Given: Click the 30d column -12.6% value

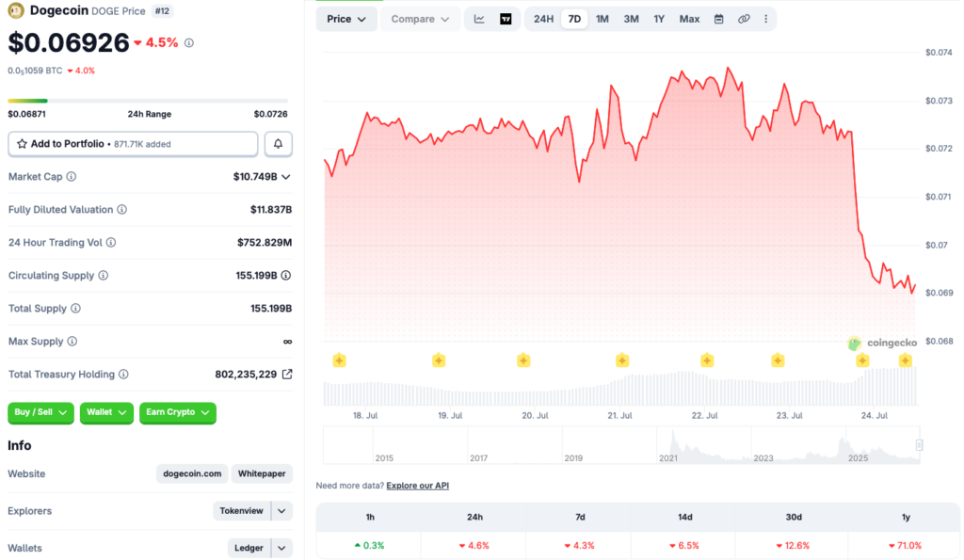Looking at the screenshot, I should click(x=793, y=546).
